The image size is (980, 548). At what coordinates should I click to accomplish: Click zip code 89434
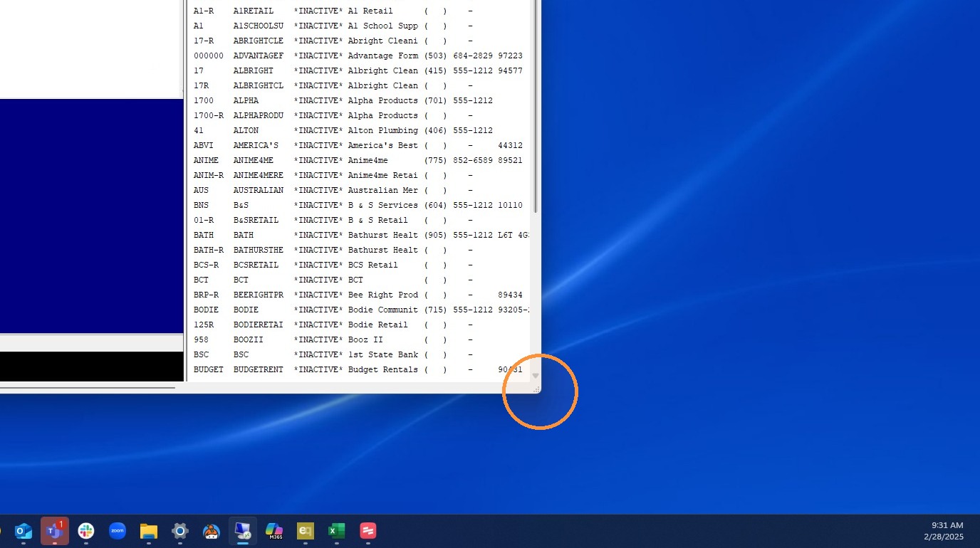510,295
